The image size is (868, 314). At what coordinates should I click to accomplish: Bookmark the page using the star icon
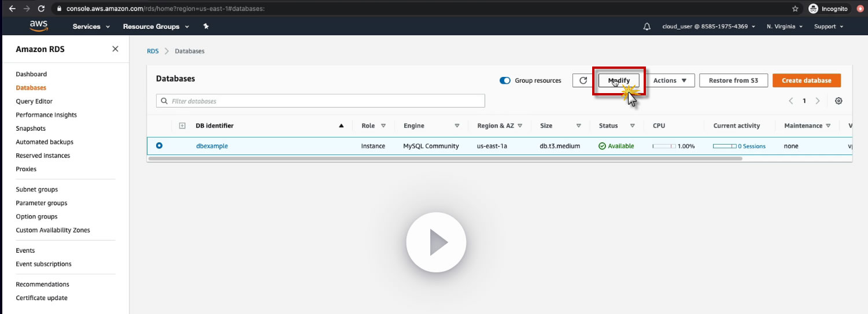795,9
